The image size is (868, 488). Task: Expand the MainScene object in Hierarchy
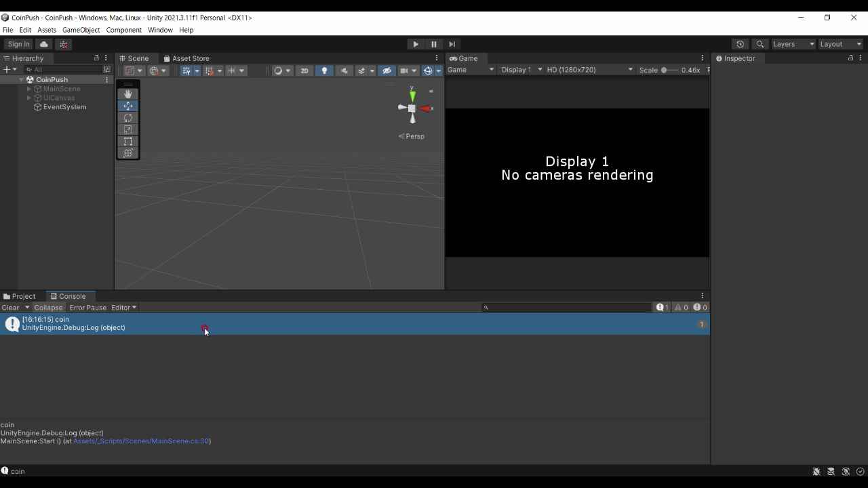click(x=29, y=89)
